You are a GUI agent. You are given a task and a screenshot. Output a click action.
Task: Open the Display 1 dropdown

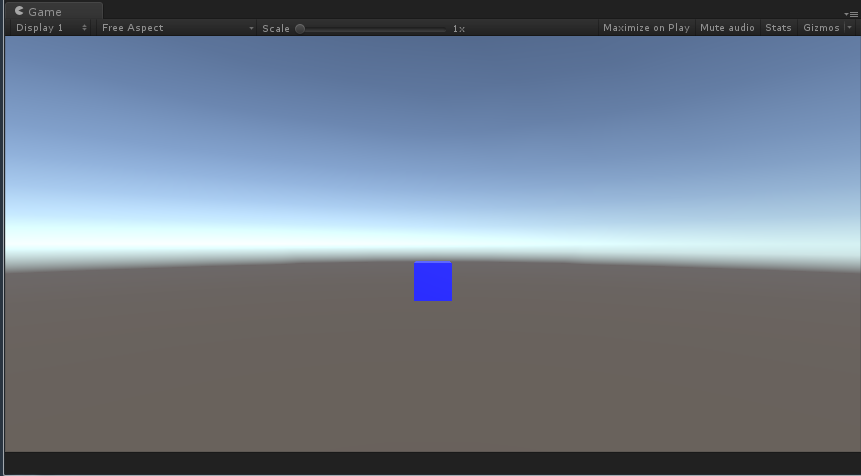tap(51, 28)
